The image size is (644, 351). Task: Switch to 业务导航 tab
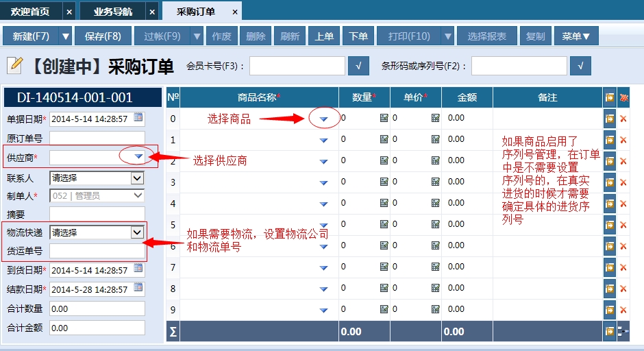coord(112,12)
